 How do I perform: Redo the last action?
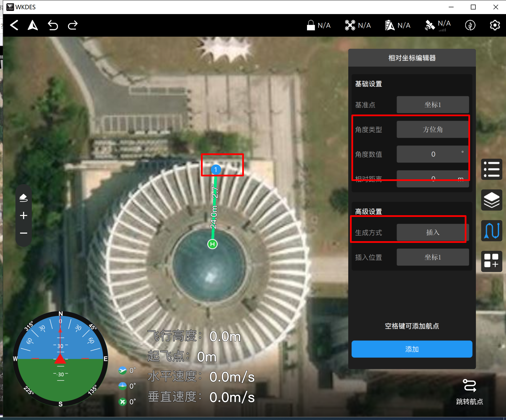pos(73,25)
